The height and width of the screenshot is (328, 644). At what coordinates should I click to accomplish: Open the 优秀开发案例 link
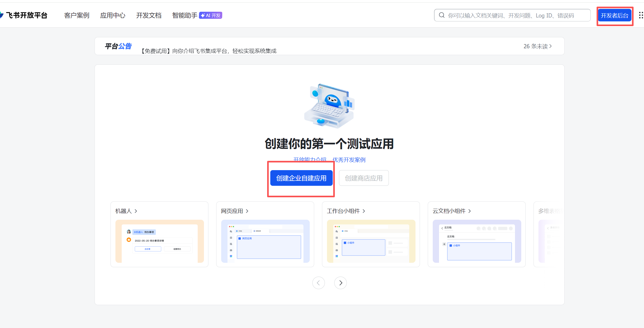(349, 160)
